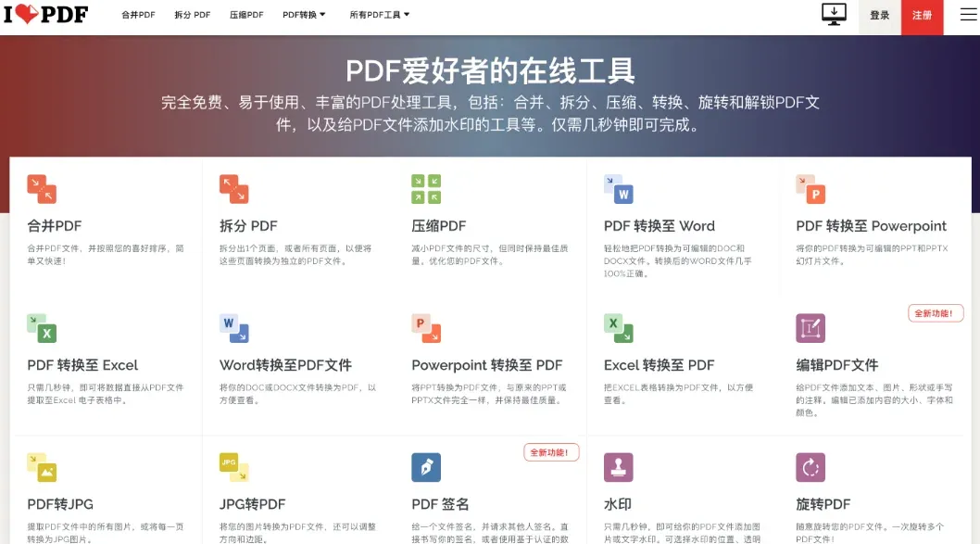Viewport: 980px width, 544px height.
Task: Expand the 所有PDF工具 dropdown menu
Action: (380, 15)
